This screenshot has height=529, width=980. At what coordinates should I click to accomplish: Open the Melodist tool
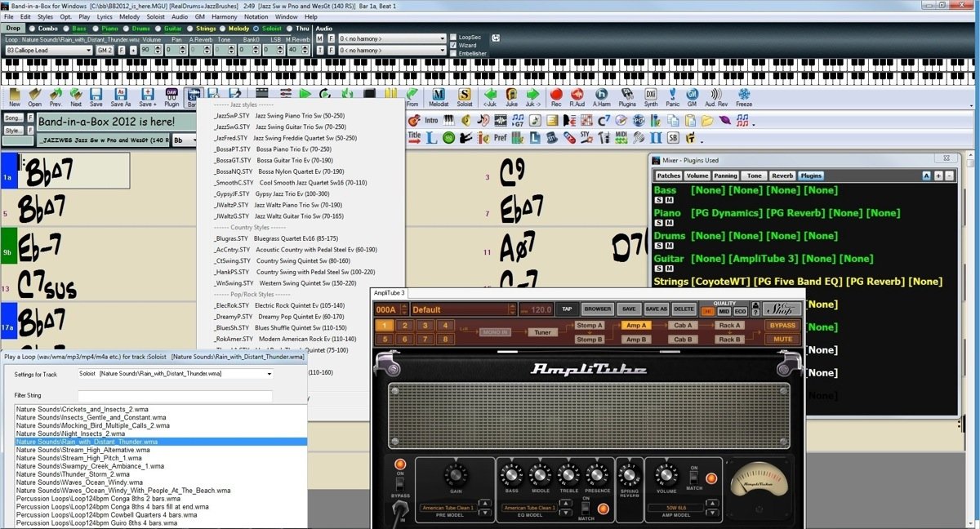(438, 97)
